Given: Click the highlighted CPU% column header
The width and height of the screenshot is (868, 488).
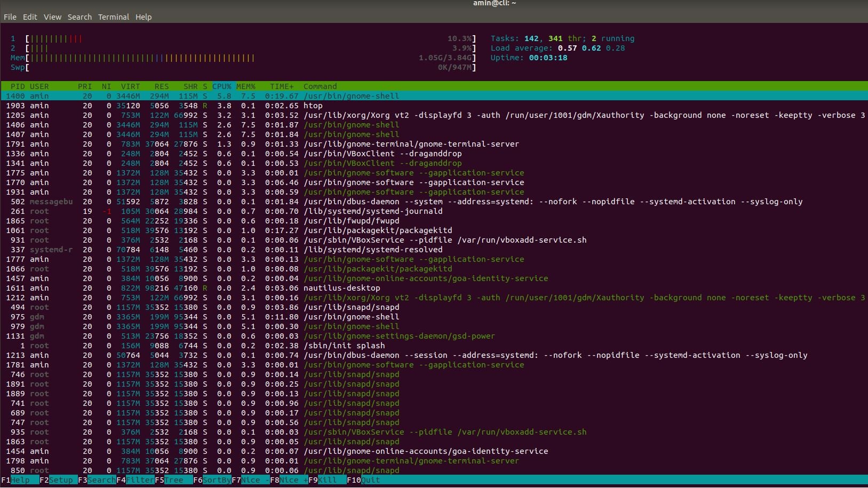Looking at the screenshot, I should click(x=222, y=86).
